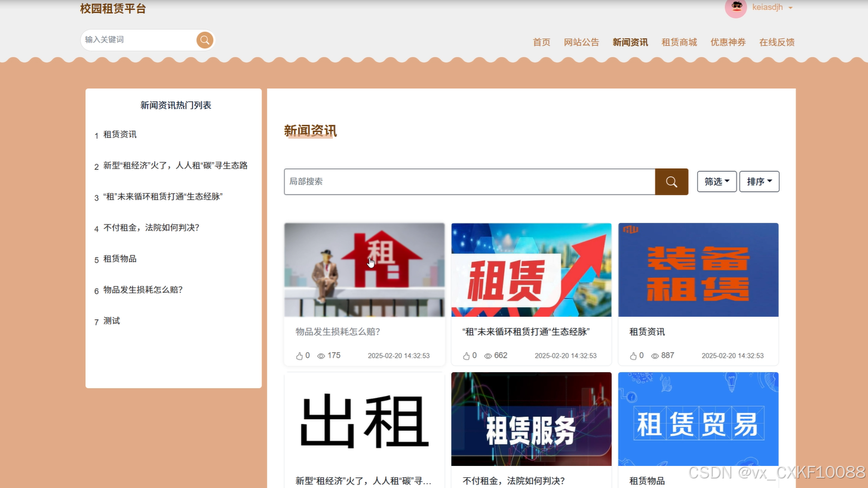The image size is (868, 488).
Task: Go to 首页 in navigation
Action: click(542, 42)
